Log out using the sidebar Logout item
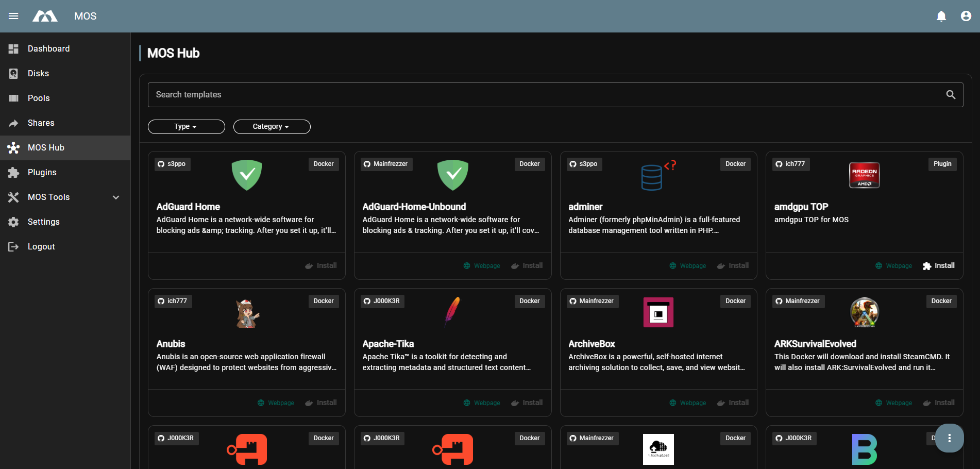 click(41, 247)
